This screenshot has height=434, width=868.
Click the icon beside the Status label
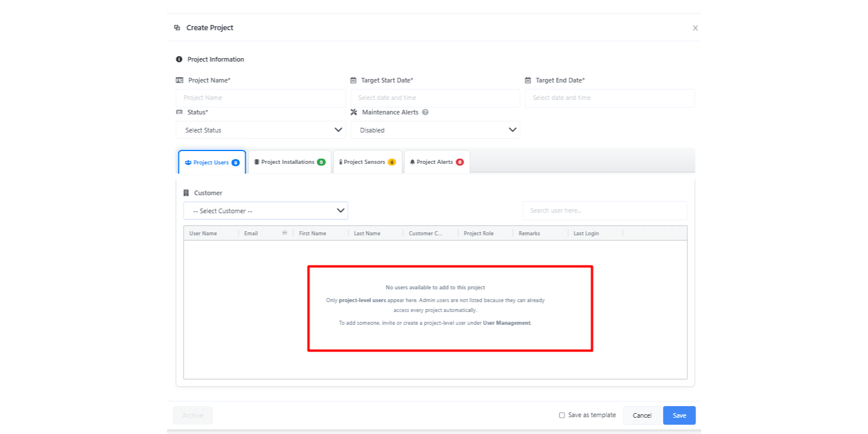tap(179, 112)
